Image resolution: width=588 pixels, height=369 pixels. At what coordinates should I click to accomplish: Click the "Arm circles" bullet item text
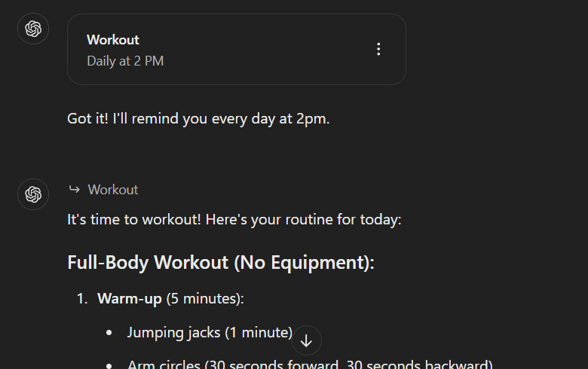(x=162, y=365)
